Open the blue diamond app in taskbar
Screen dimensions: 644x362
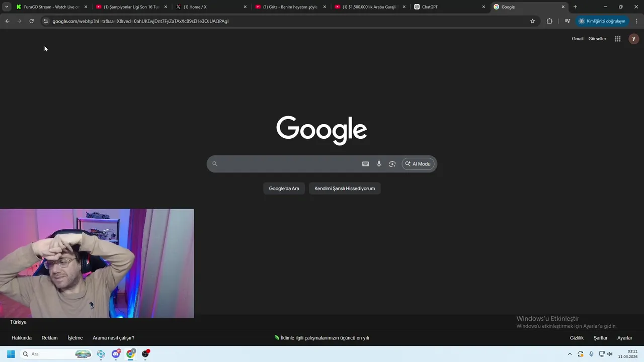coord(101,354)
